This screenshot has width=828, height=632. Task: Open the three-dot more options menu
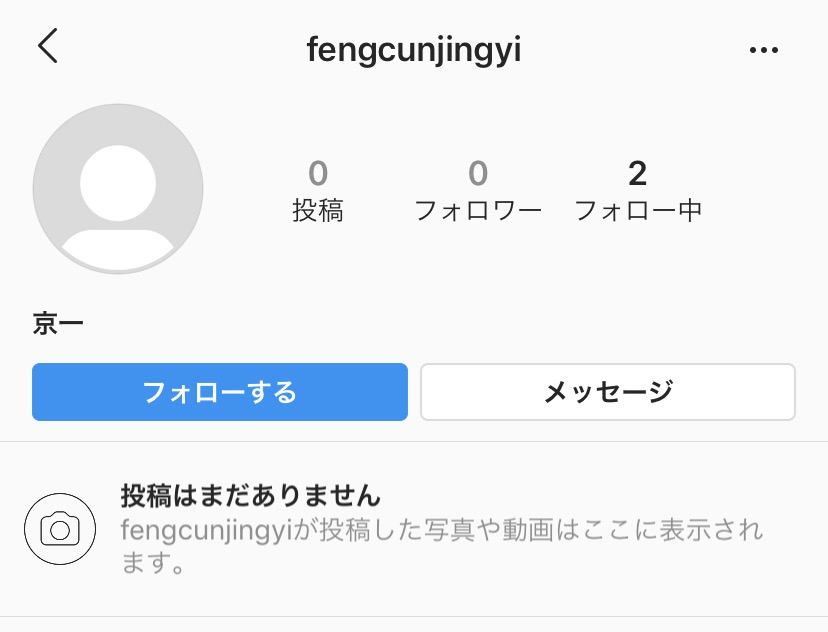(x=763, y=50)
